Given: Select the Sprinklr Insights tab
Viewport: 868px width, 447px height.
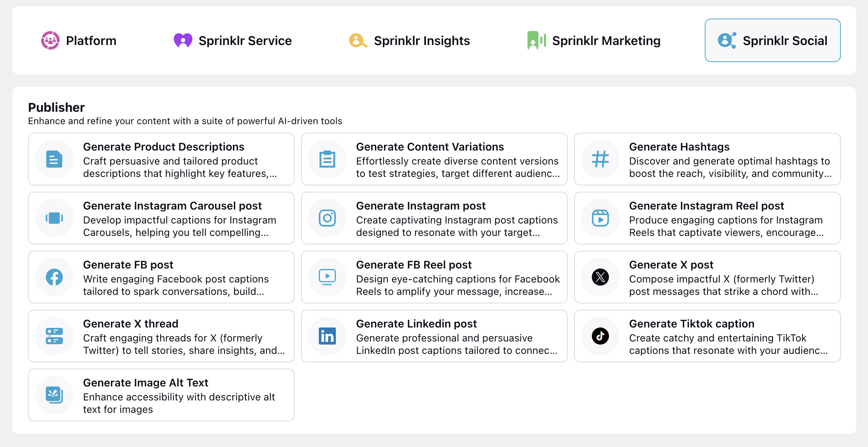Looking at the screenshot, I should (409, 40).
